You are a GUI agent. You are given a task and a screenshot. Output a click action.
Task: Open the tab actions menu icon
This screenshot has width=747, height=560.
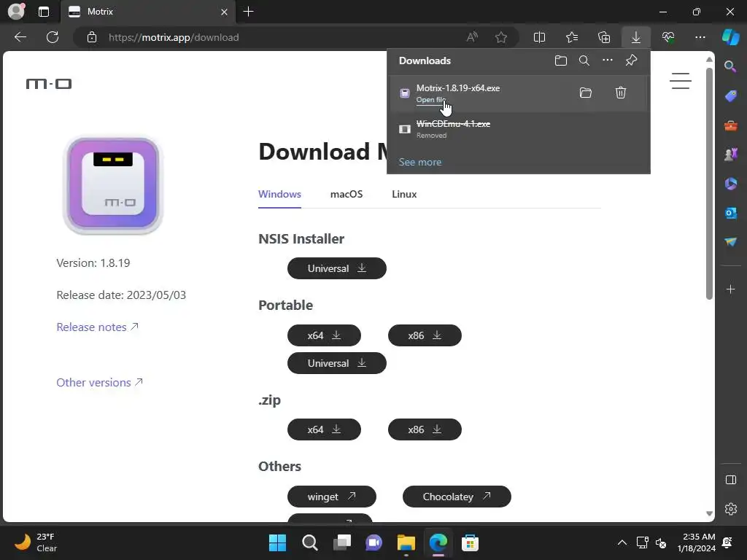pos(43,12)
